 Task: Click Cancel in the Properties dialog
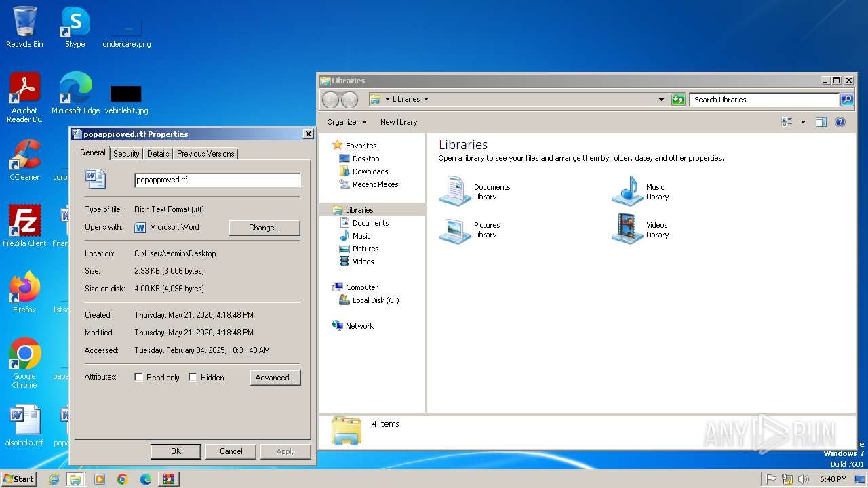[x=231, y=451]
